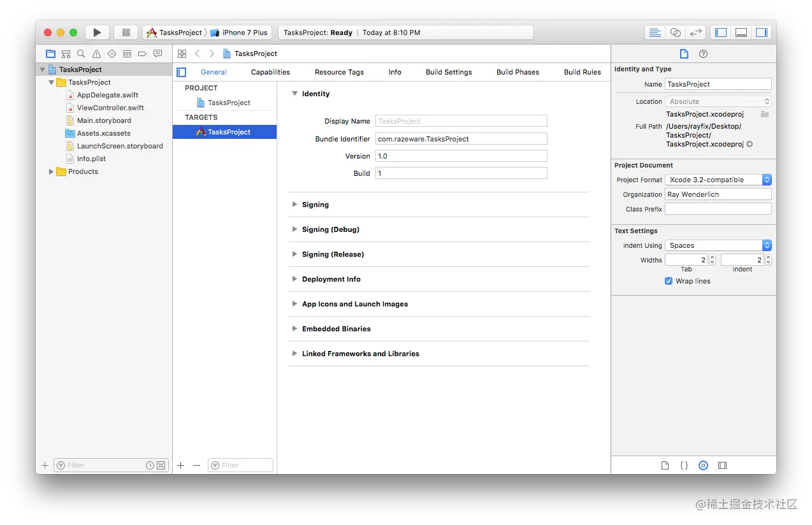
Task: Add a new target
Action: [x=181, y=465]
